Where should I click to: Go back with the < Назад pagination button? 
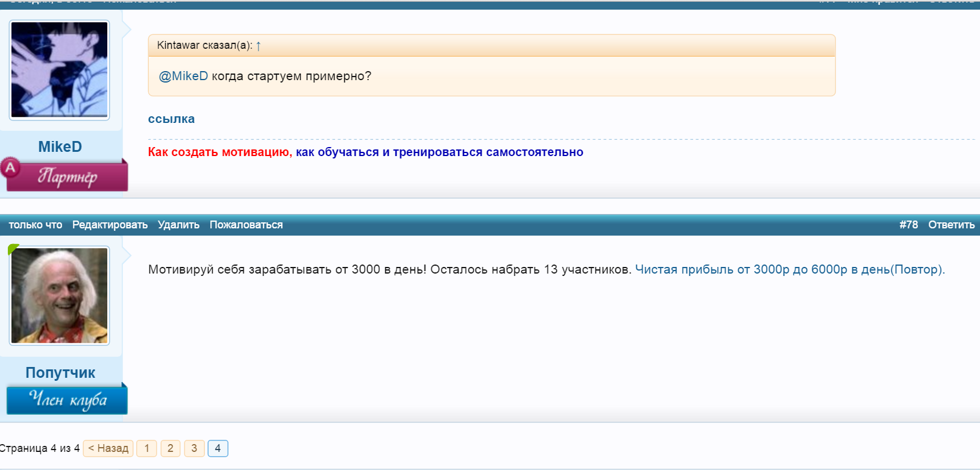point(108,448)
